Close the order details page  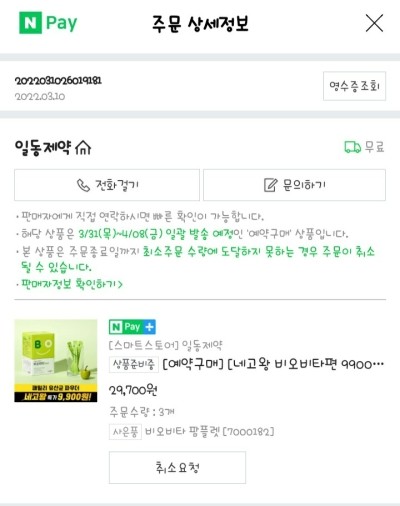coord(374,23)
